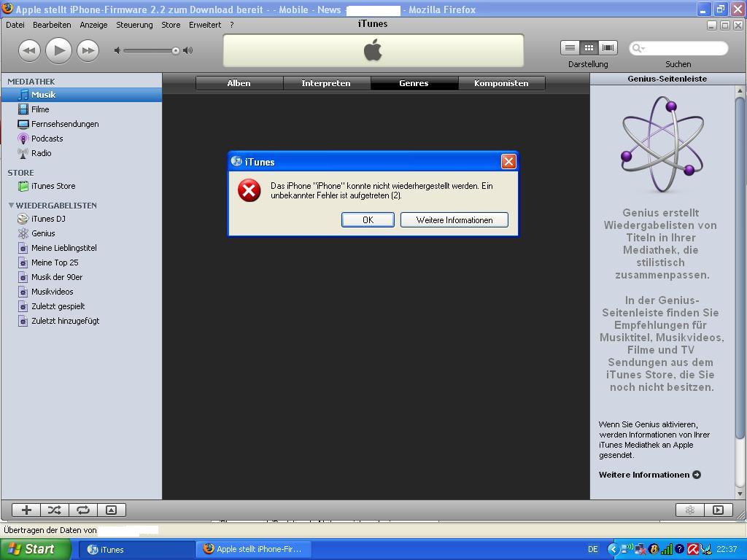Image resolution: width=747 pixels, height=560 pixels.
Task: Switch to list view display
Action: 570,47
